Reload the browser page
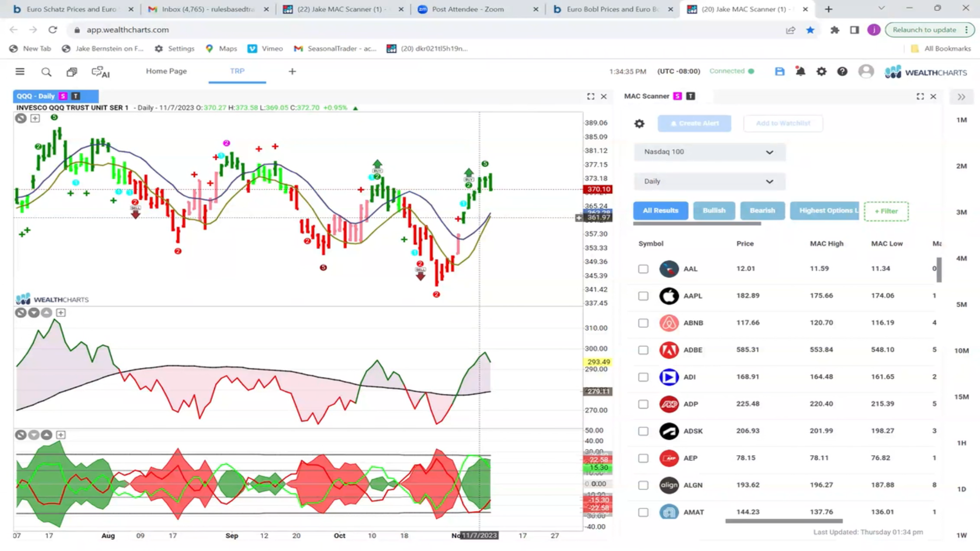 53,30
